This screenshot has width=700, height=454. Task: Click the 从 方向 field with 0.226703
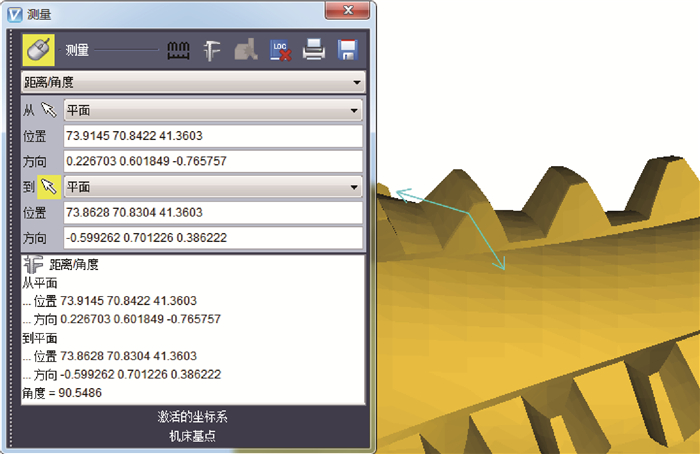click(x=212, y=161)
